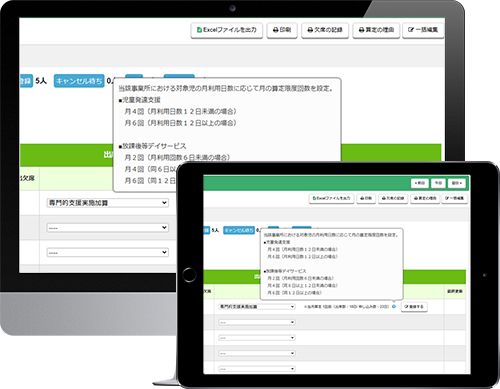Click the 前日 button on the tablet
Screen dimensions: 500x389
pos(420,183)
